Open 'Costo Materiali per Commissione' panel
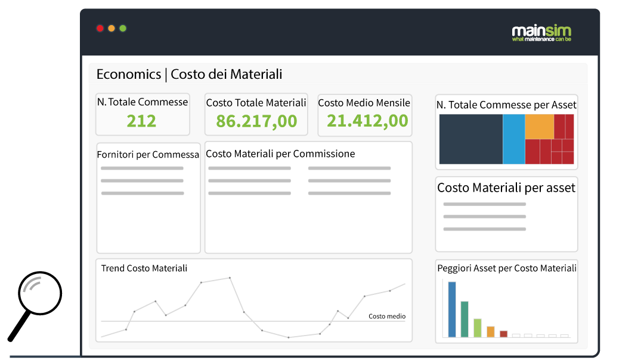 tap(308, 198)
